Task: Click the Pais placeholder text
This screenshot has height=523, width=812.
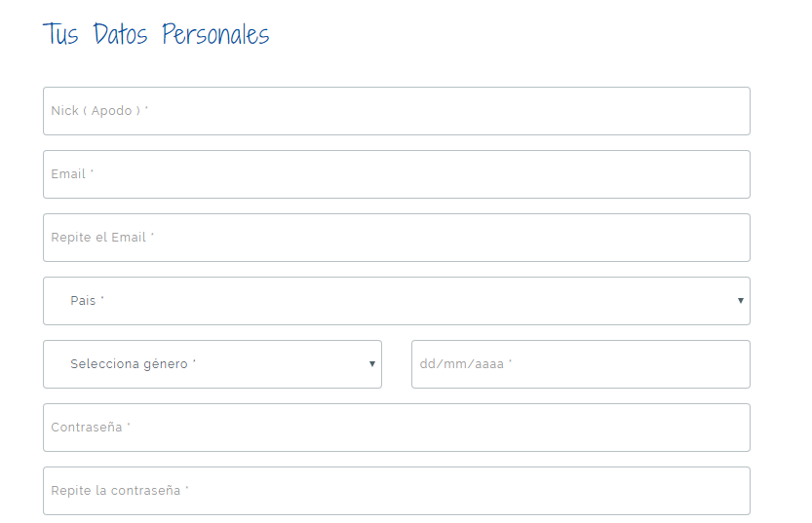Action: tap(83, 301)
